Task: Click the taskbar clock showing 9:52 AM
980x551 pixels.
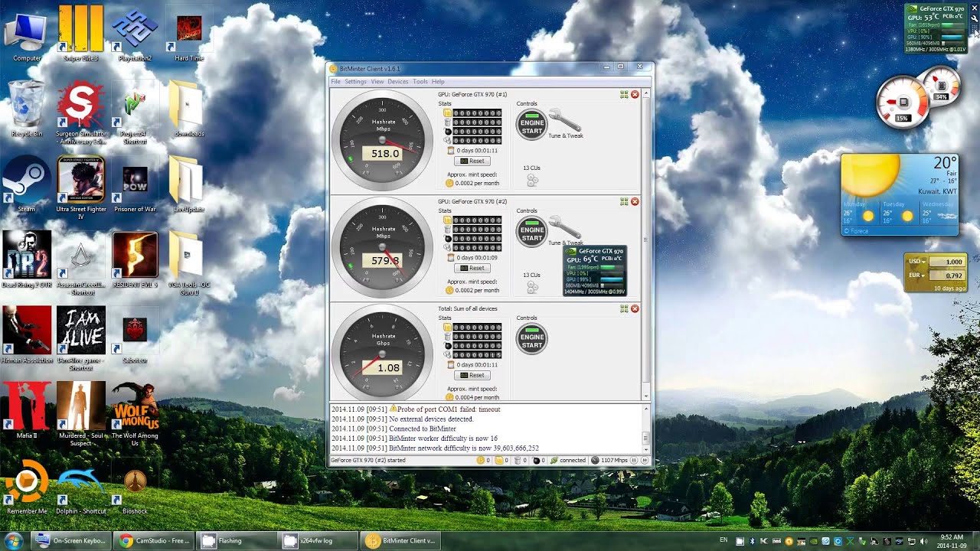Action: [950, 541]
